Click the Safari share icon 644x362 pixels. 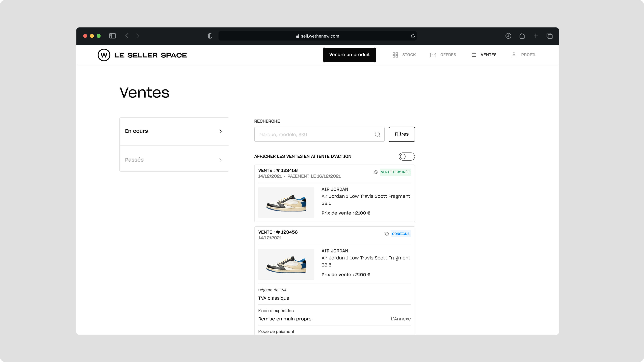[522, 36]
